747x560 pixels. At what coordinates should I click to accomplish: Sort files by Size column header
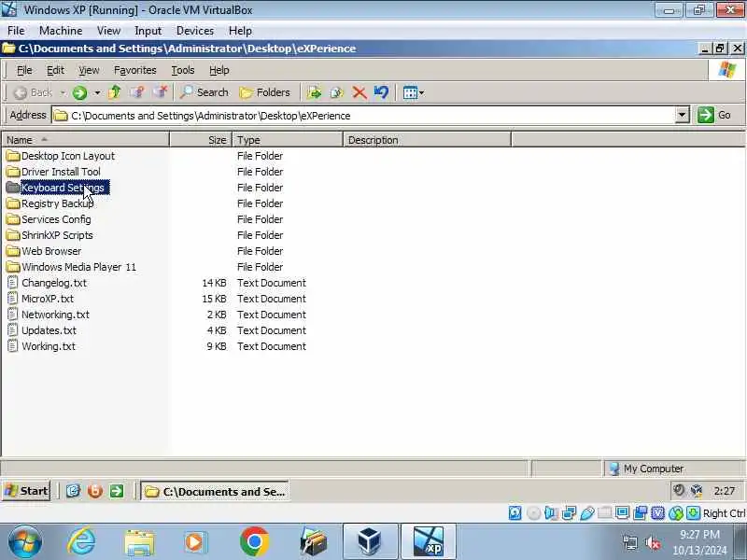tap(201, 139)
